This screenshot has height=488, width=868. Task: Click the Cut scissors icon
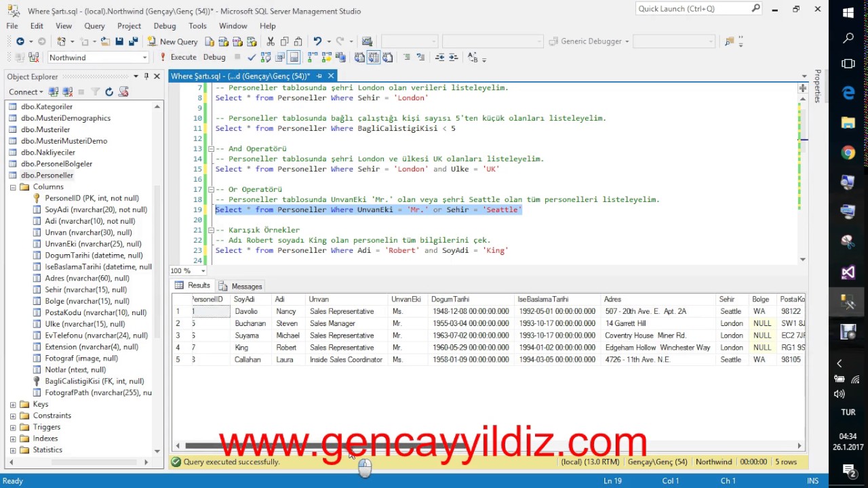tap(271, 41)
